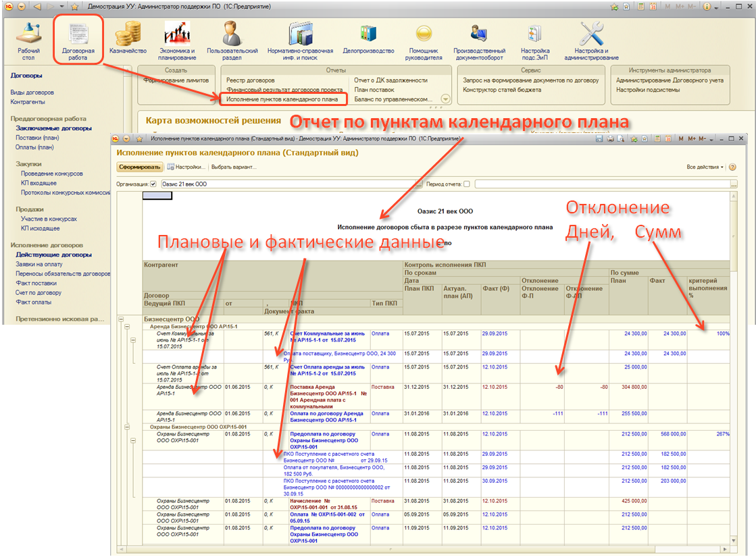Open Действующие договоры in sidebar
Viewport: 756px width, 557px height.
click(54, 255)
